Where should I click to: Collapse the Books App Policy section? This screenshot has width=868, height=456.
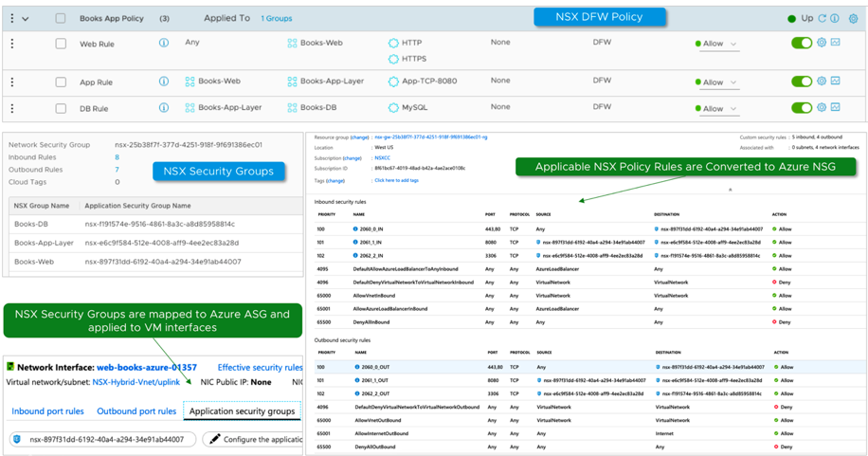25,18
